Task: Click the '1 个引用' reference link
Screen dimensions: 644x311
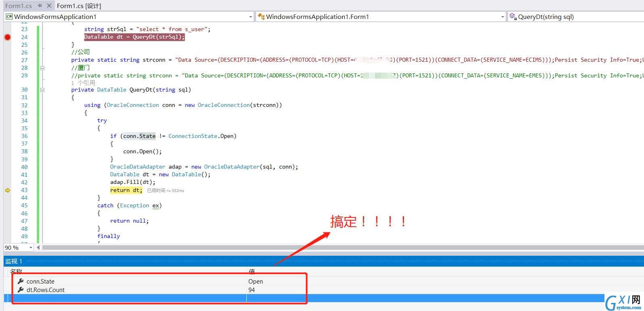Action: [x=83, y=83]
